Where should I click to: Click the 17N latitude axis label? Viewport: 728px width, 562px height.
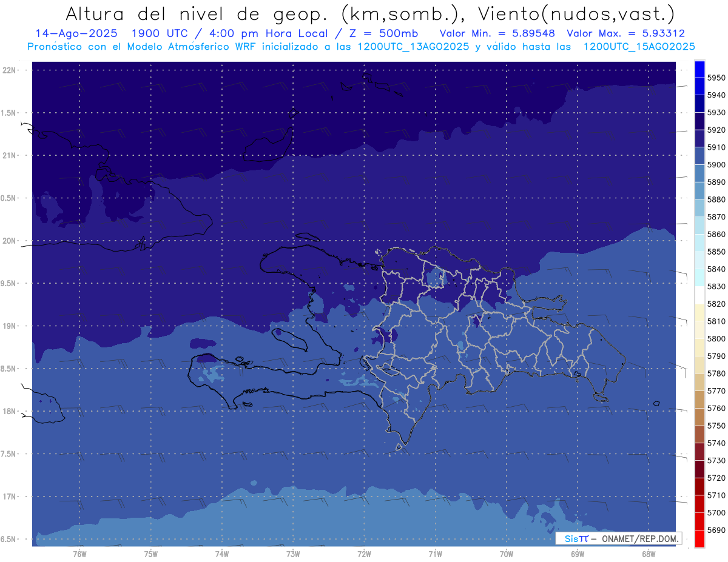(x=9, y=497)
